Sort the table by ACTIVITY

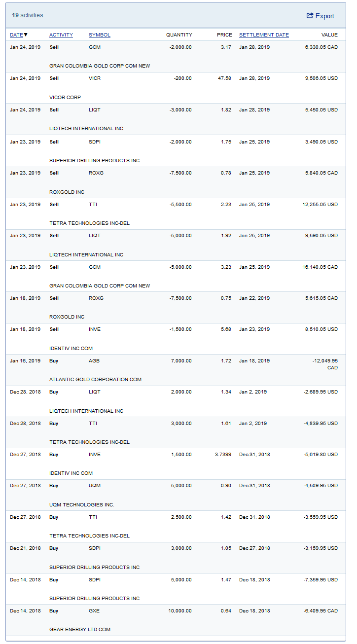coord(61,35)
